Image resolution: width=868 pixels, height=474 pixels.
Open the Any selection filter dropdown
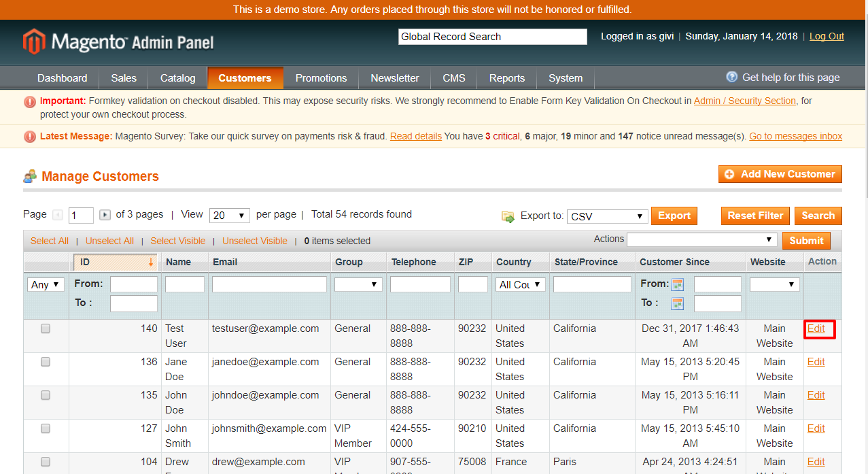point(46,285)
